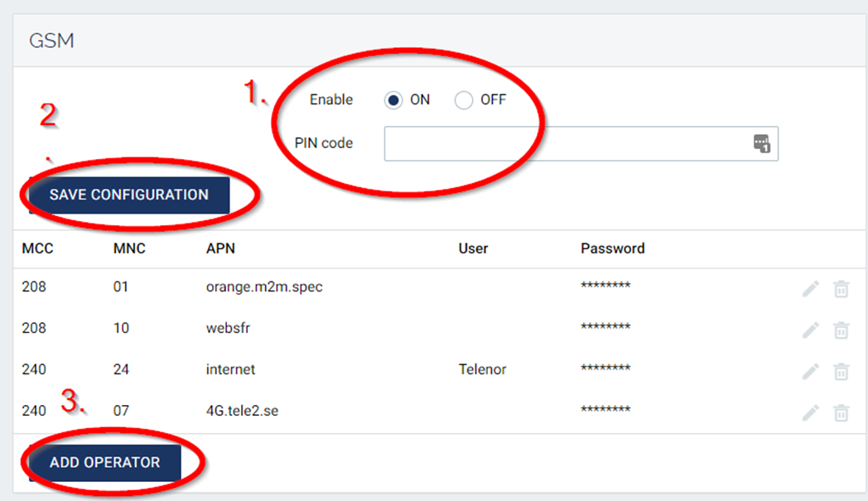Screen dimensions: 868x501
Task: Select the OFF radio button for Enable
Action: (463, 100)
